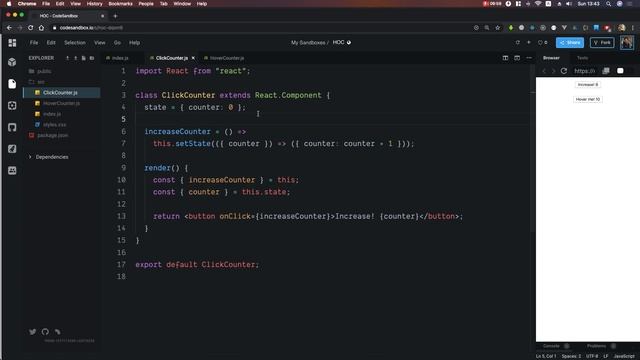Screen dimensions: 640x360
Task: Click My Sandboxes in the header breadcrumb
Action: tap(308, 42)
